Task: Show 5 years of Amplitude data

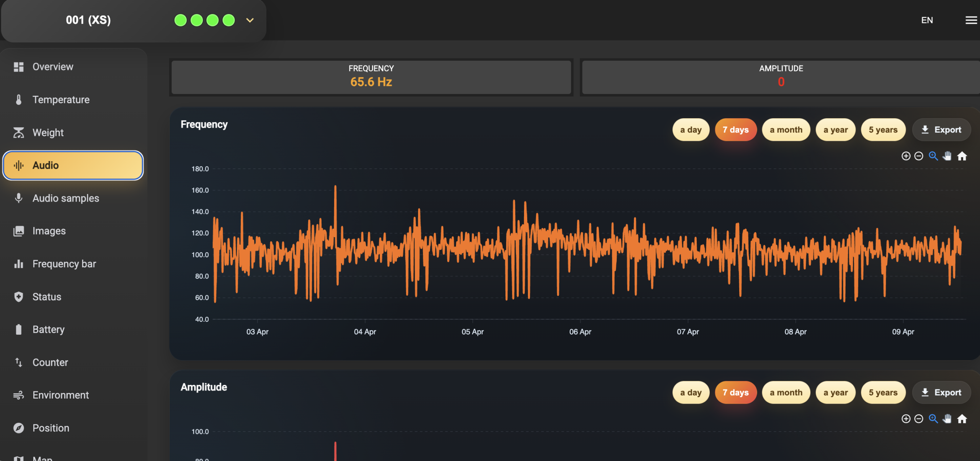Action: 883,393
